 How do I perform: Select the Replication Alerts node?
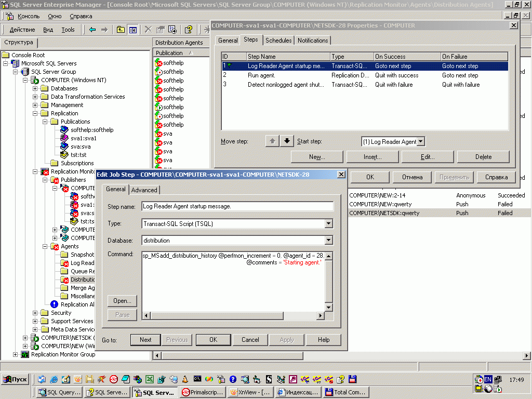[x=77, y=304]
